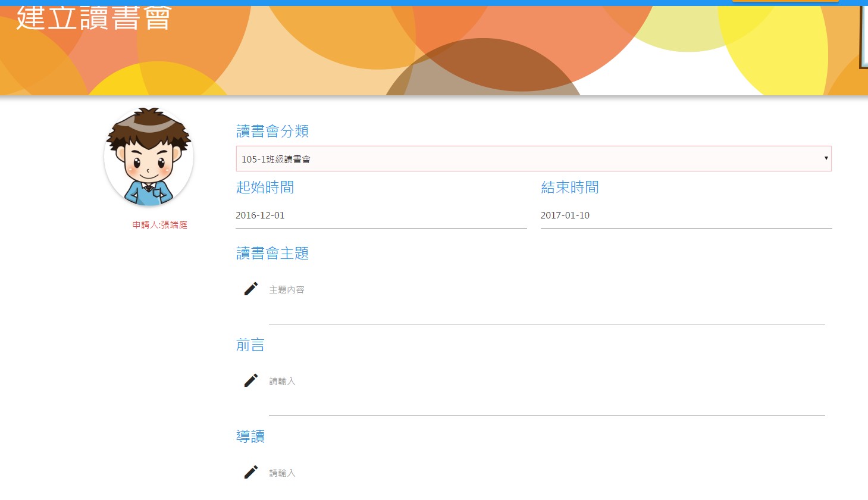Image resolution: width=868 pixels, height=500 pixels.
Task: Click the 導讀 heading
Action: tap(250, 437)
